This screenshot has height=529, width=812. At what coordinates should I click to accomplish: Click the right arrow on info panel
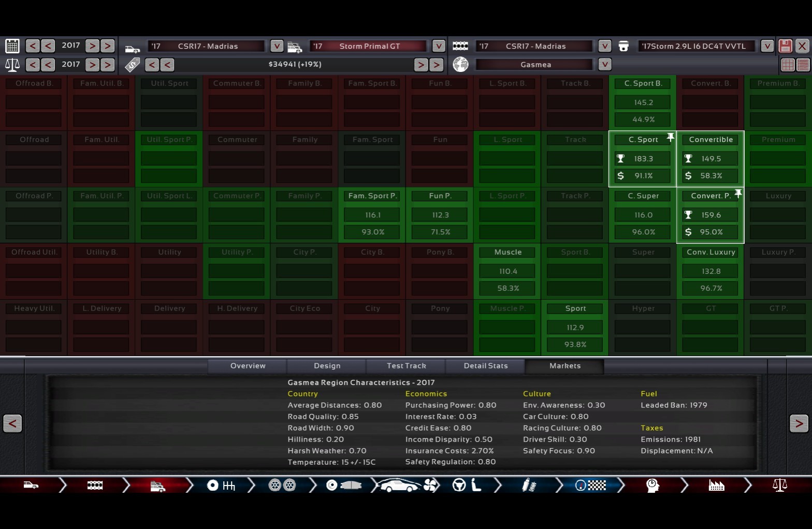(x=799, y=423)
